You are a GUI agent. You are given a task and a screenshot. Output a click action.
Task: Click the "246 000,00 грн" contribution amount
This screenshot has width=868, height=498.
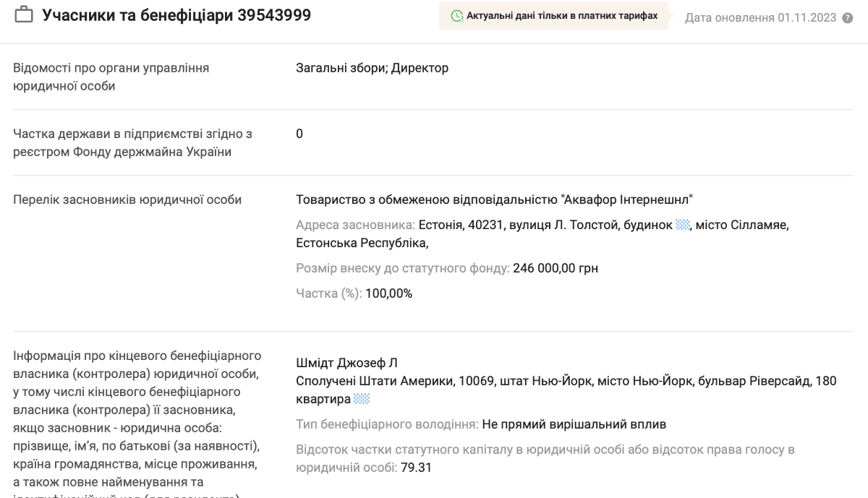tap(555, 268)
